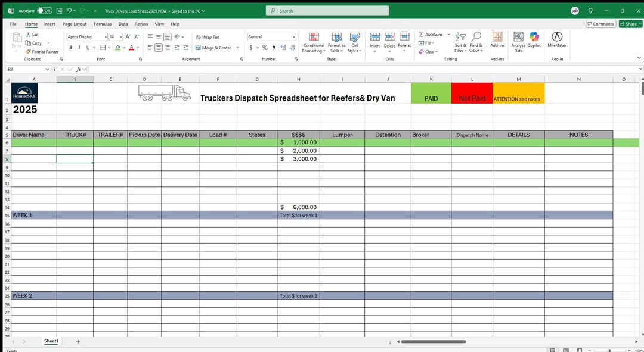644x352 pixels.
Task: Open the Comments pane
Action: pos(600,23)
